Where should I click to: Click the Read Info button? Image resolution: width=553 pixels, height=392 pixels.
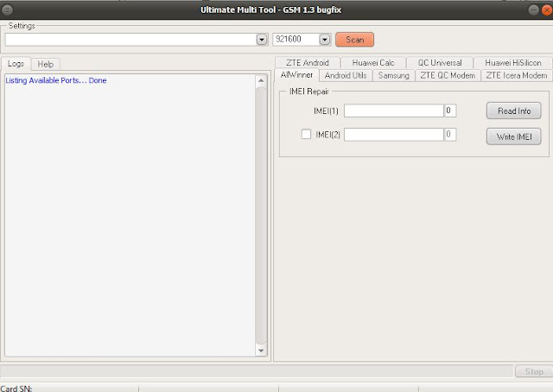(x=514, y=111)
